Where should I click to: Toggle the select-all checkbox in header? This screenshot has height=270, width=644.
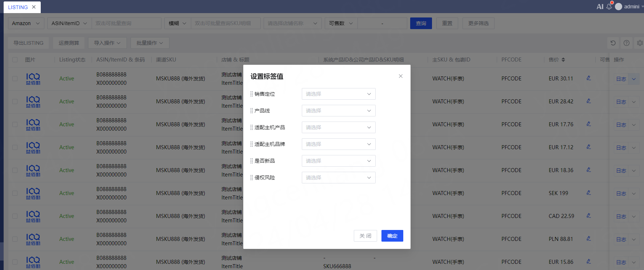click(15, 60)
